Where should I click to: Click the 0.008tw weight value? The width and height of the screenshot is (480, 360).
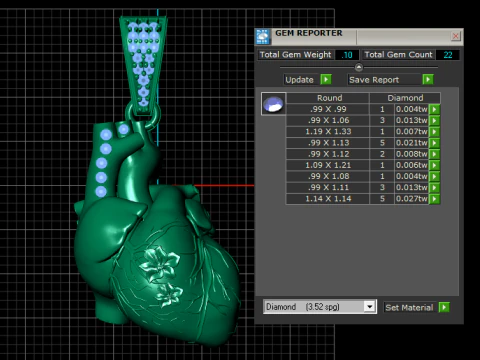pyautogui.click(x=411, y=154)
